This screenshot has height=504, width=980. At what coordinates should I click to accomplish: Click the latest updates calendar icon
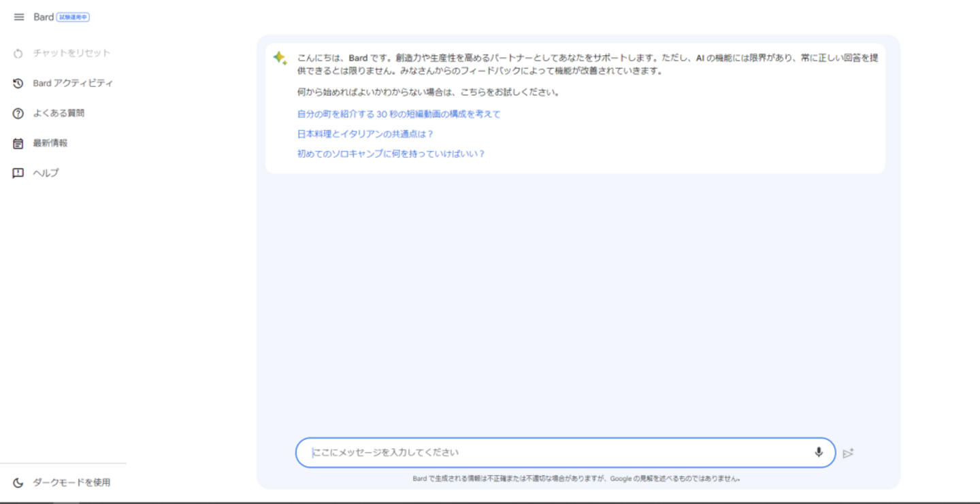(x=18, y=143)
